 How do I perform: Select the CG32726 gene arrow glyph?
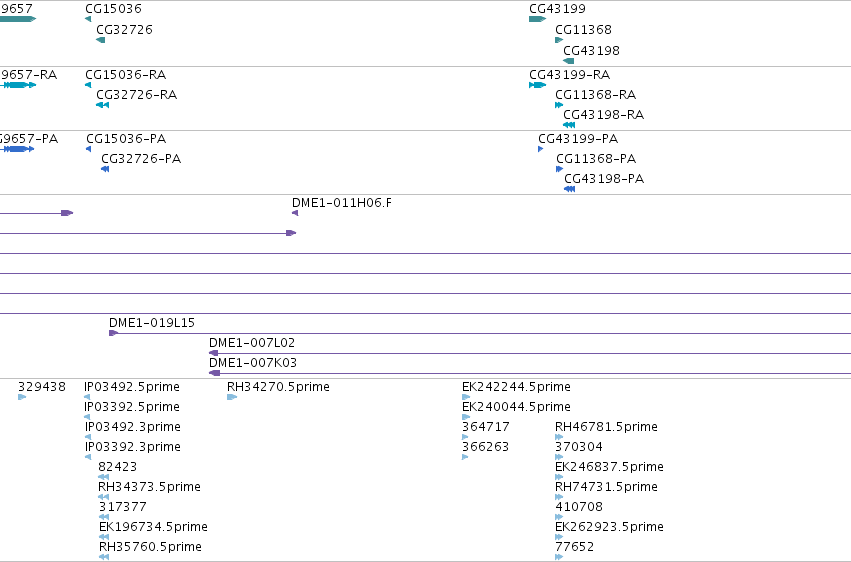[x=100, y=40]
